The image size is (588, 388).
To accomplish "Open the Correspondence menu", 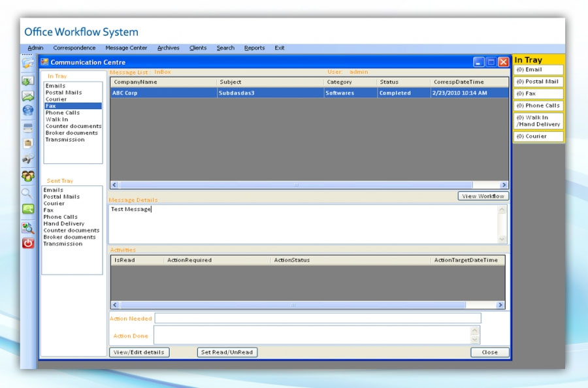I will 74,48.
